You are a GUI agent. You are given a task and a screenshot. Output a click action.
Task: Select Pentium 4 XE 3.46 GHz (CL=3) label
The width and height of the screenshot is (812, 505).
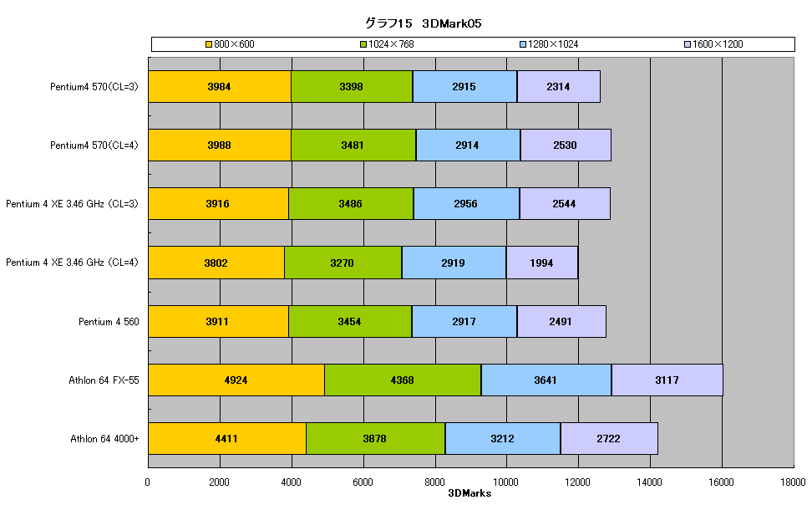click(72, 204)
